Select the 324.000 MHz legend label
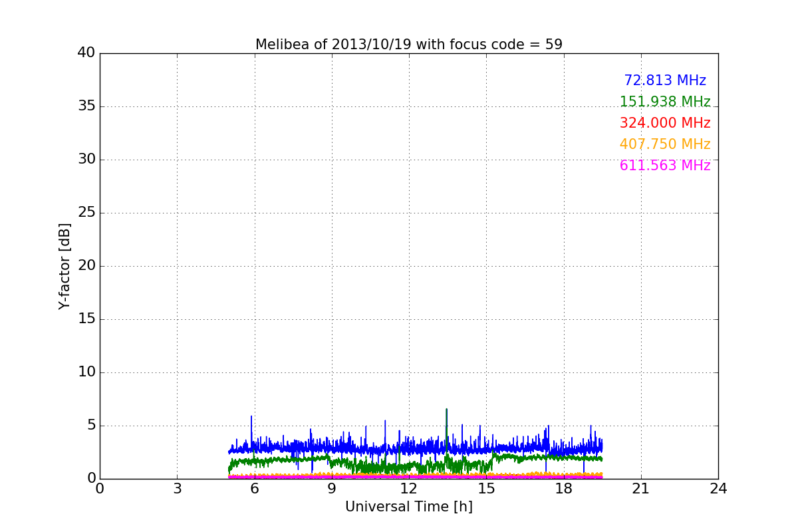The height and width of the screenshot is (532, 798). (665, 123)
